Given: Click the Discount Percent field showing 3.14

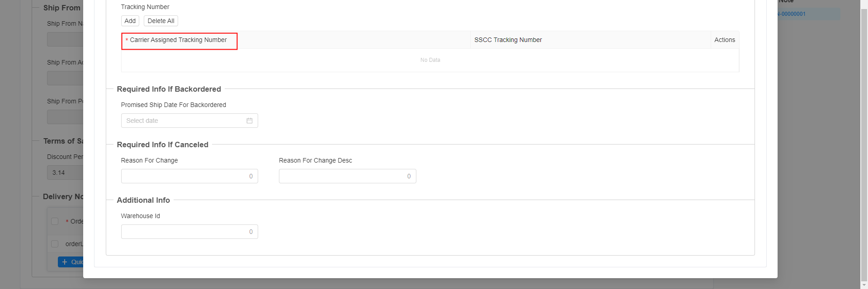Looking at the screenshot, I should click(x=65, y=172).
